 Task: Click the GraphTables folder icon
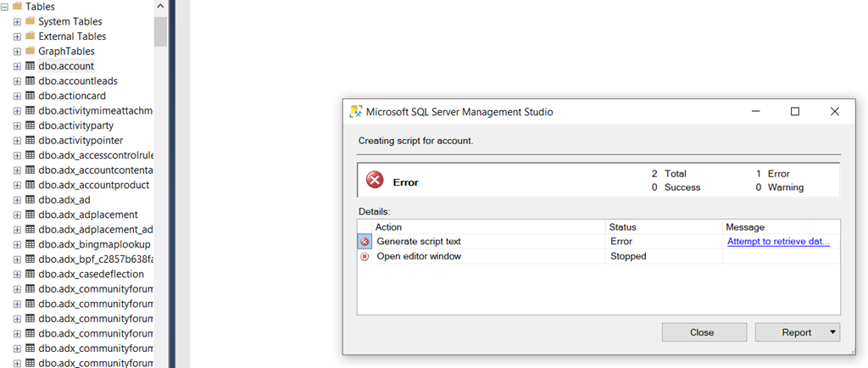[30, 51]
